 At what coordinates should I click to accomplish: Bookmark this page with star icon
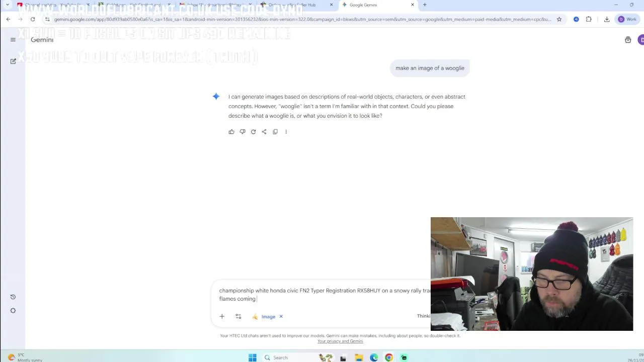click(x=559, y=19)
